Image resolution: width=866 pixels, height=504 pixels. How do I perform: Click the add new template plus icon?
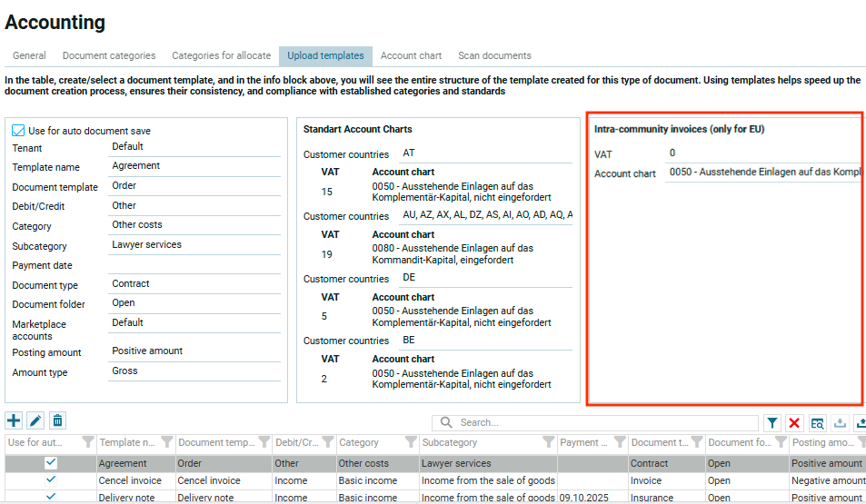tap(14, 420)
